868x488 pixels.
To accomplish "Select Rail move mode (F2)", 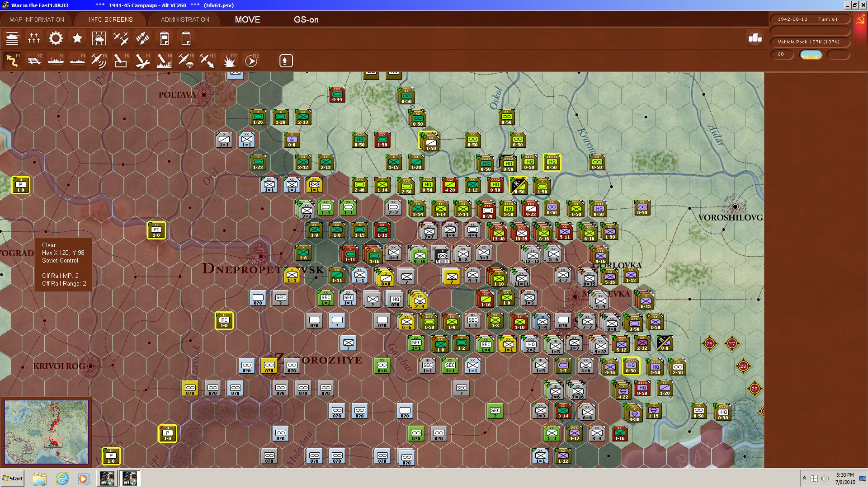I will pos(34,61).
